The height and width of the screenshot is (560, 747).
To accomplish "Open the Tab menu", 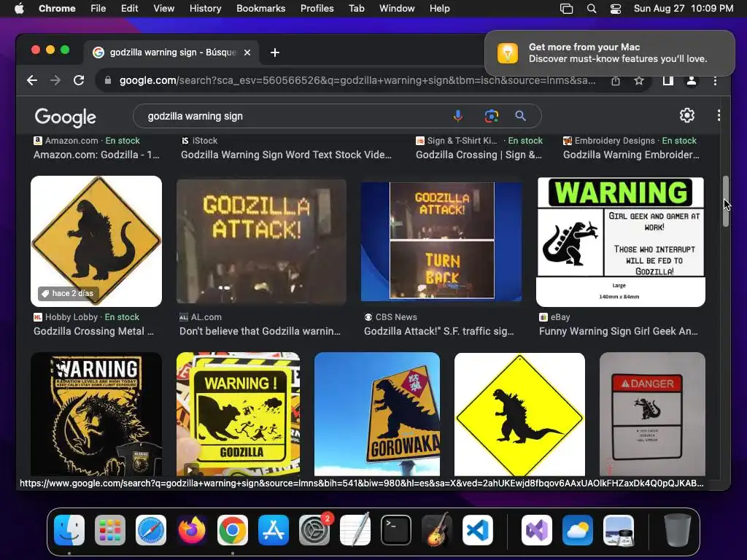I will pos(356,9).
